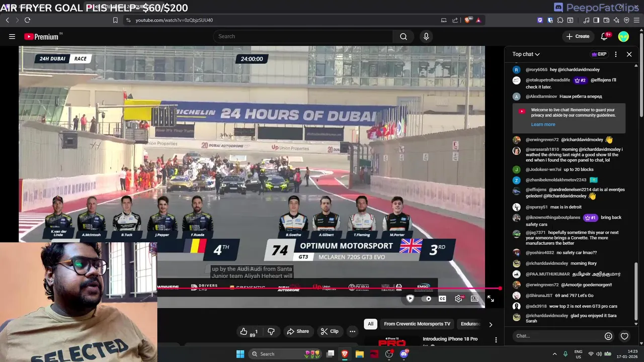Open Introducing iPhone 18 Pro video title

450,339
